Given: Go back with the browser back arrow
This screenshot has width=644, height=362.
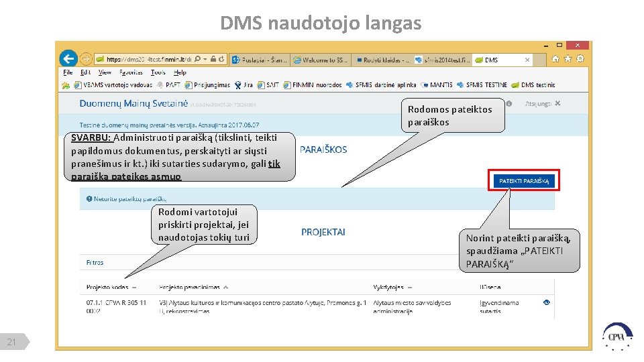Looking at the screenshot, I should [68, 59].
